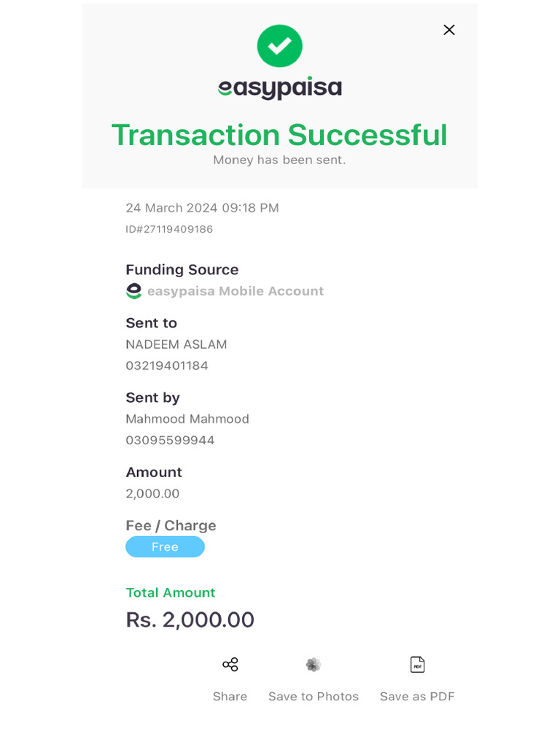
Task: Click easypaisa Mobile Account funding source text
Action: pos(236,291)
